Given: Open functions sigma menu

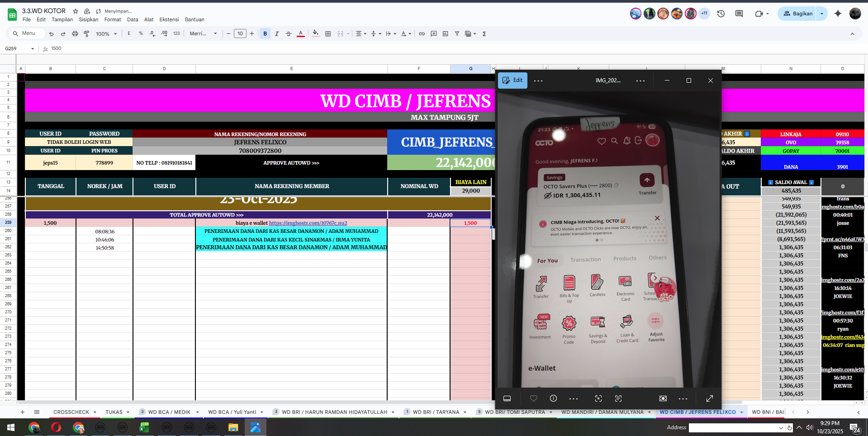Looking at the screenshot, I should [484, 33].
